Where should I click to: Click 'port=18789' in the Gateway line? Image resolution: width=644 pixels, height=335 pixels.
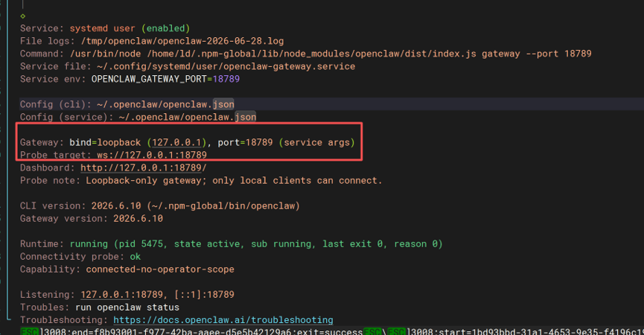coord(245,142)
